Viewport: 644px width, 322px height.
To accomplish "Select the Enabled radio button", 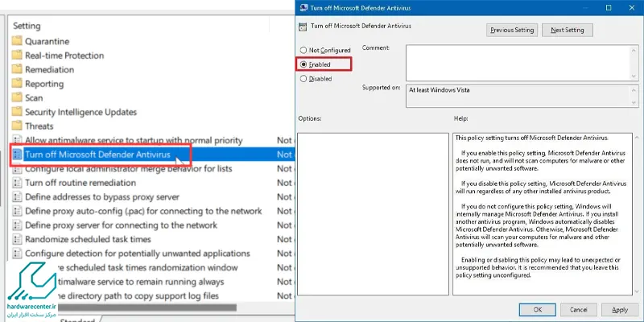I will coord(303,64).
